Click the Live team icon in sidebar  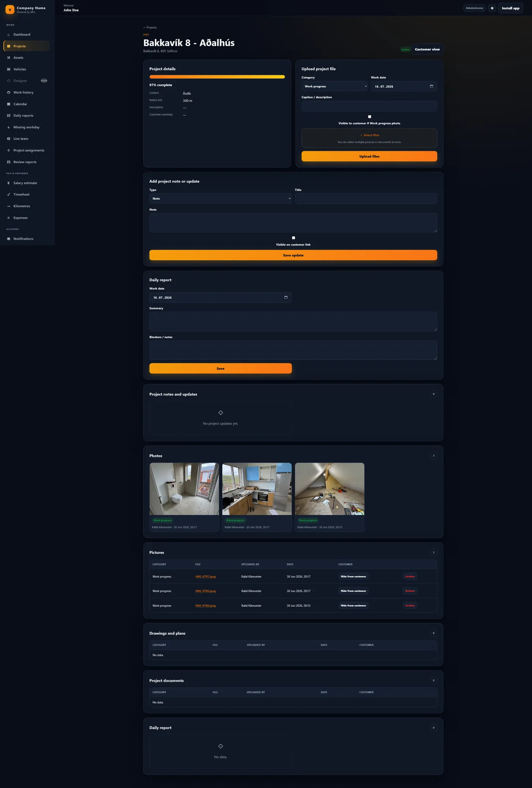(x=9, y=139)
